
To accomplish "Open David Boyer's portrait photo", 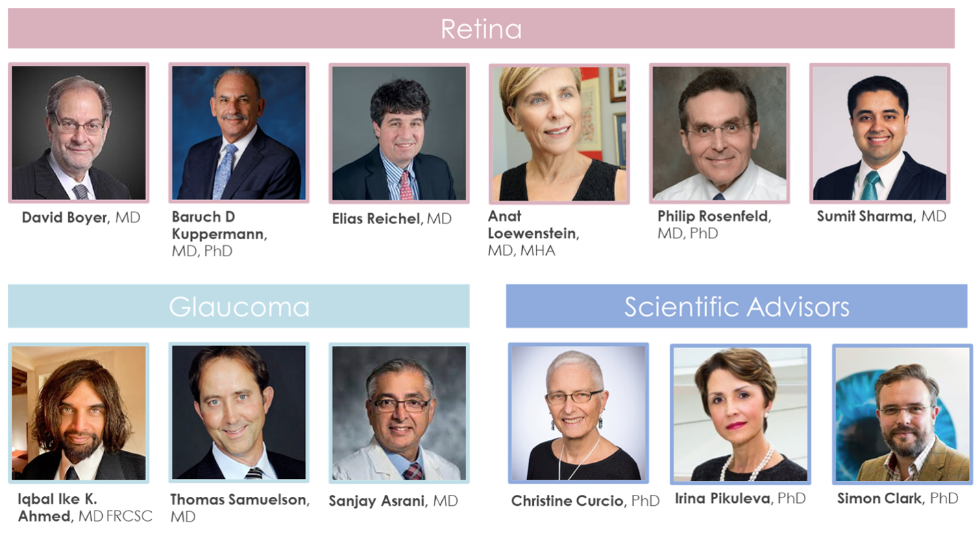I will (x=79, y=133).
